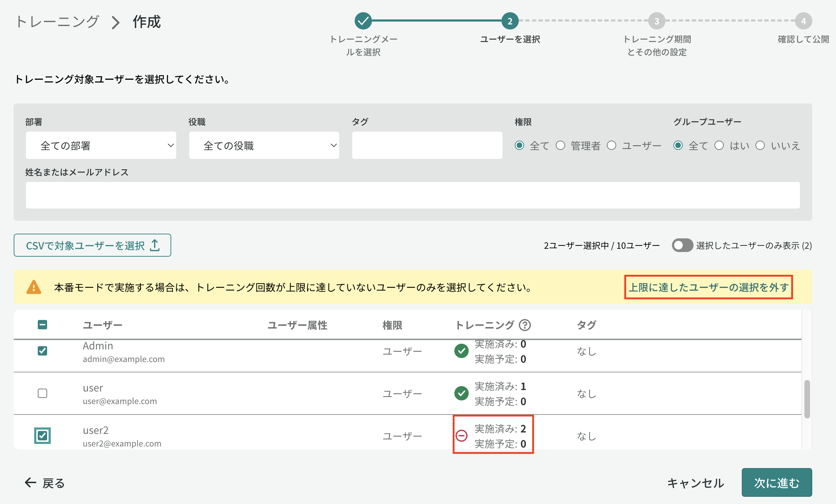Click the ユーザー column header
Viewport: 836px width, 504px height.
tap(103, 325)
